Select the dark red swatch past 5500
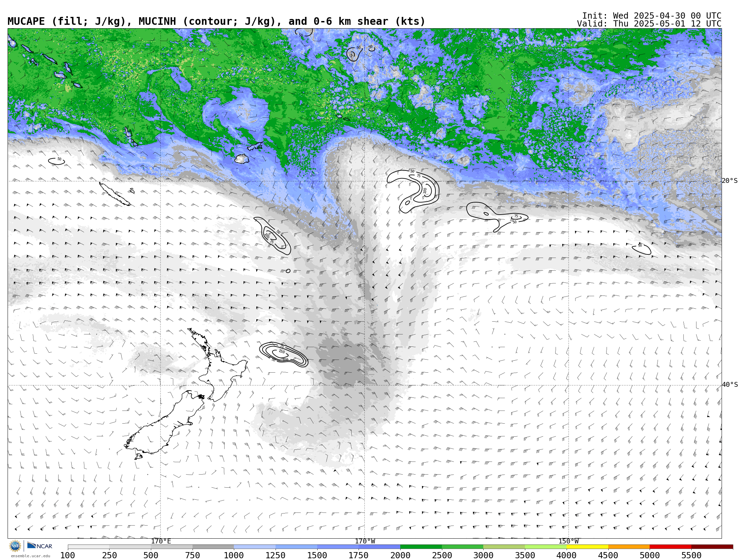This screenshot has width=744, height=560. click(x=712, y=547)
